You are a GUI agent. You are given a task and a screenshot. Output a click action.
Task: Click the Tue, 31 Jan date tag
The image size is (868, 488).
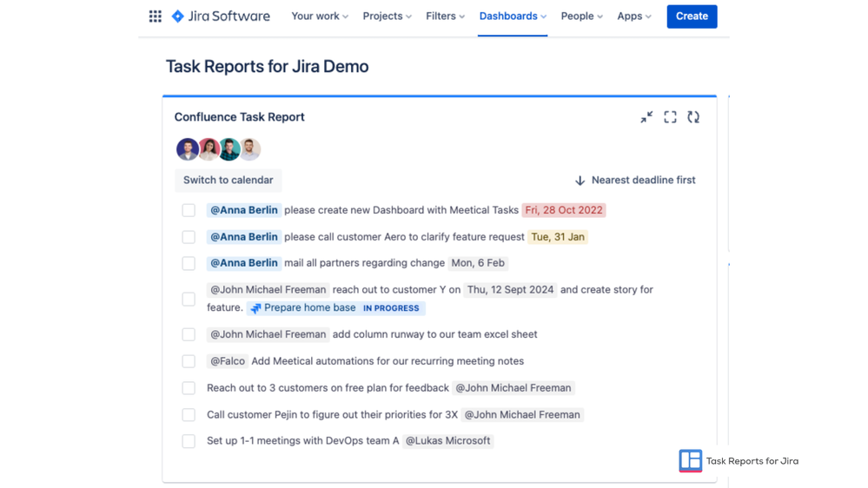[558, 237]
